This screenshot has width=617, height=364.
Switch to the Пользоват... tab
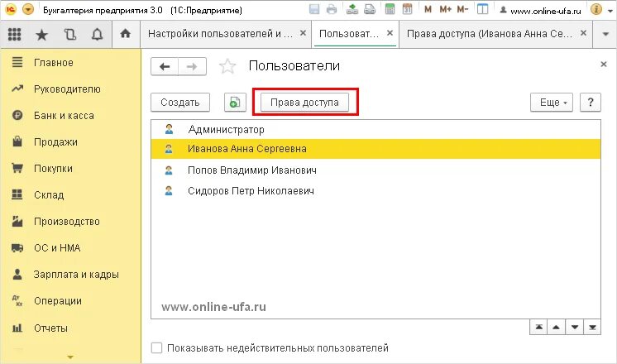pos(349,34)
